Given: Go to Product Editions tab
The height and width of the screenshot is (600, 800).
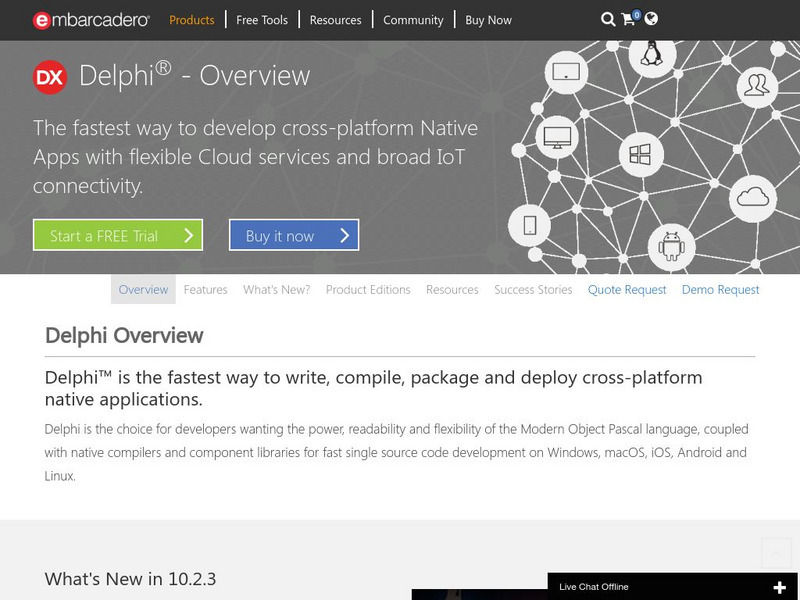Looking at the screenshot, I should click(x=368, y=289).
